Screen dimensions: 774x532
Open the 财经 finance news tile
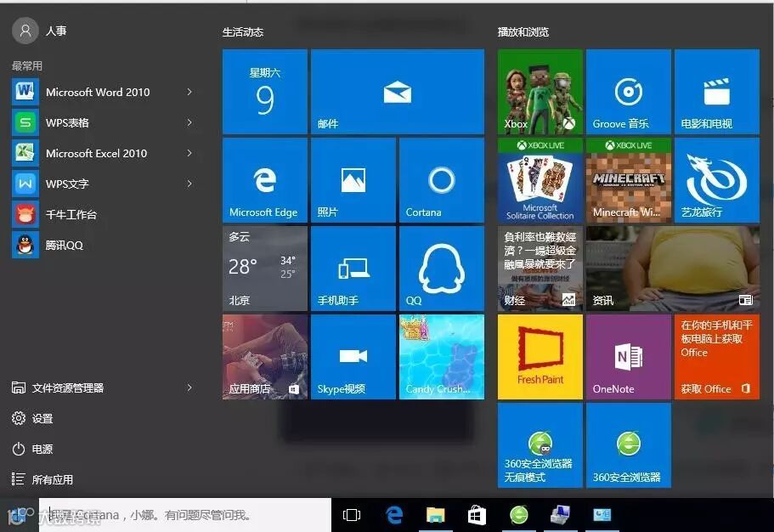540,269
